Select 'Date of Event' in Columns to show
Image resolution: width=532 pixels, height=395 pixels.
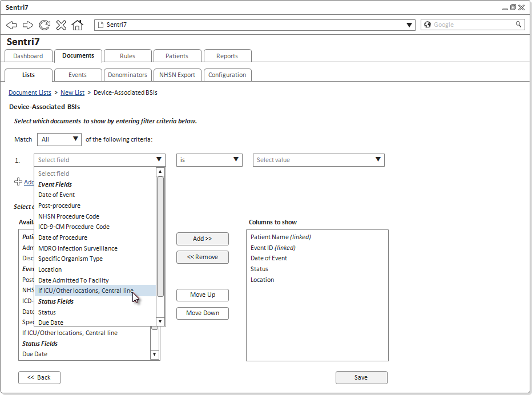pos(269,258)
